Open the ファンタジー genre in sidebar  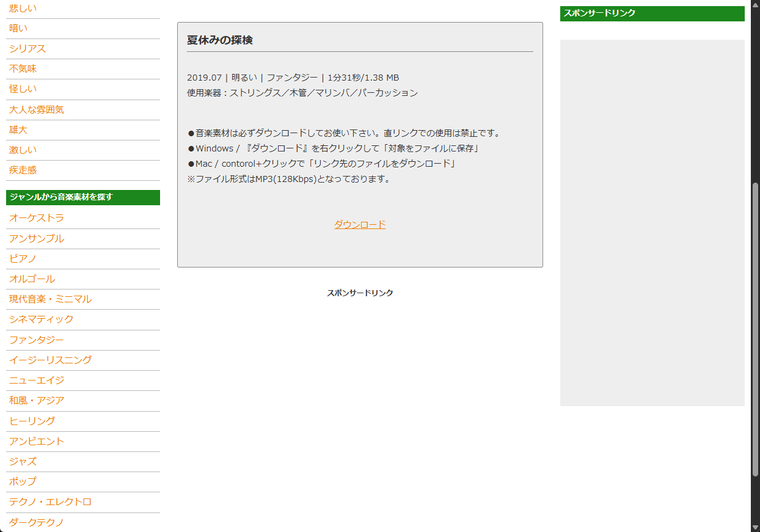click(37, 340)
